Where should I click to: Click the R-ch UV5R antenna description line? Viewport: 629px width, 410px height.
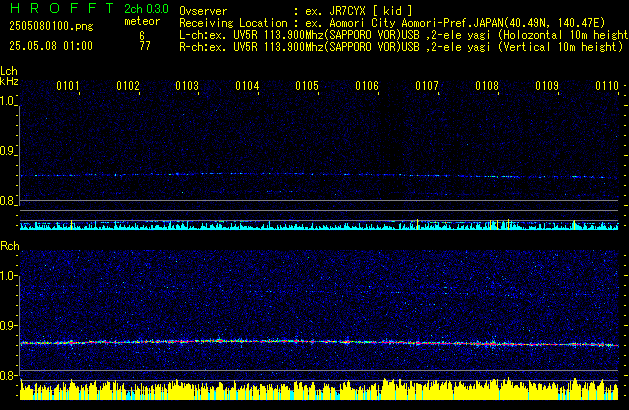tap(401, 47)
